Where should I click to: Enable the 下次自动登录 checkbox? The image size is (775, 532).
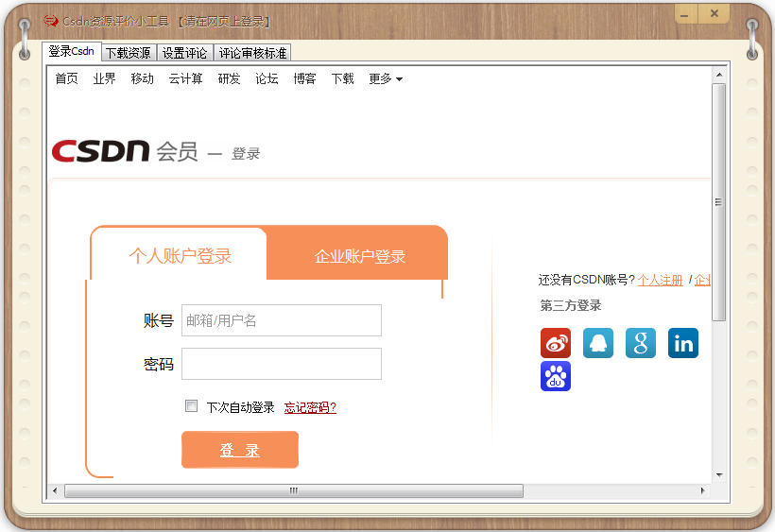click(x=191, y=406)
